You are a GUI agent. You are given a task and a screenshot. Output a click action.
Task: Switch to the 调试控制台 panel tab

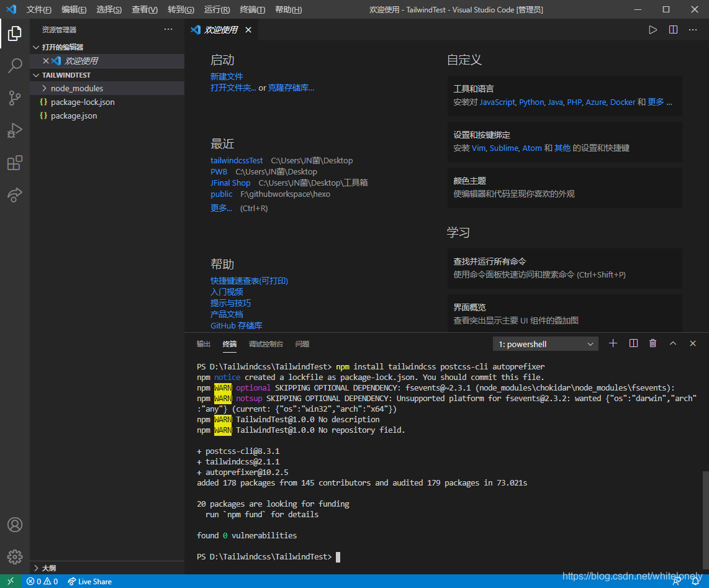click(x=266, y=344)
